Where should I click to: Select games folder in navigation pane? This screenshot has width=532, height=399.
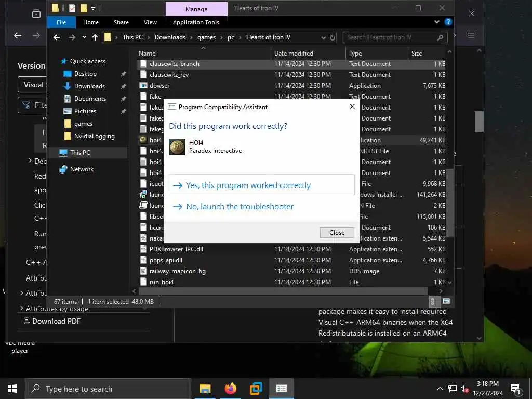coord(83,124)
